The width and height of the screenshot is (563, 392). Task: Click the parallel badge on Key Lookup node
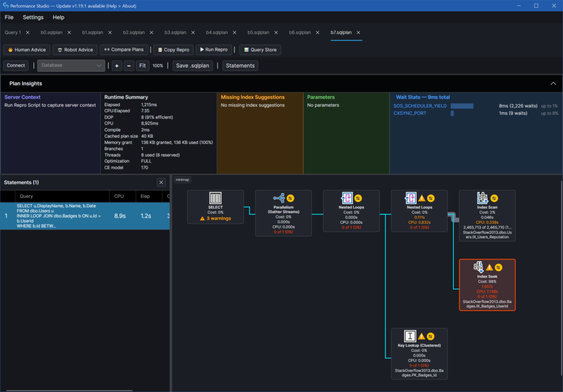point(430,336)
